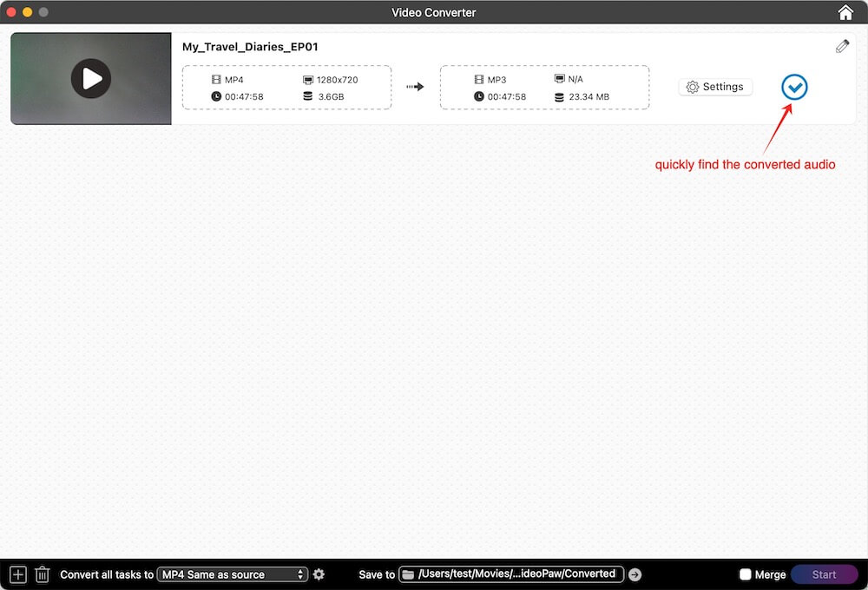Open conversion settings via the gear beside the dropdown

319,574
